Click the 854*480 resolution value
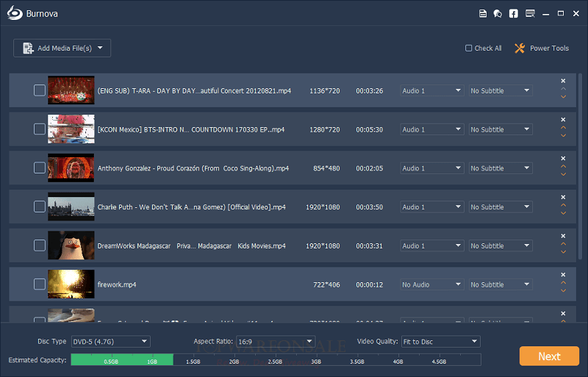588x377 pixels. [x=326, y=168]
